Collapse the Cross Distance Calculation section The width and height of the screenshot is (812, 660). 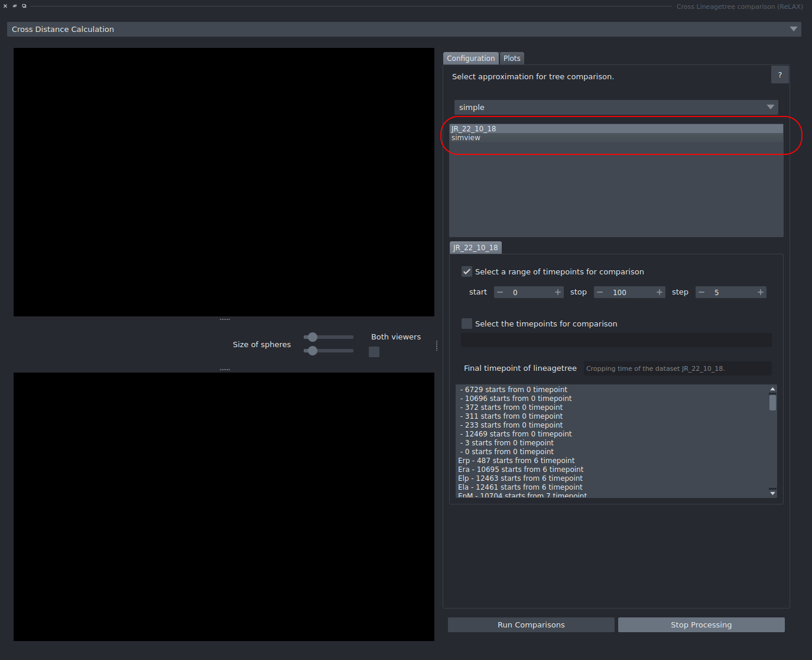pos(794,28)
